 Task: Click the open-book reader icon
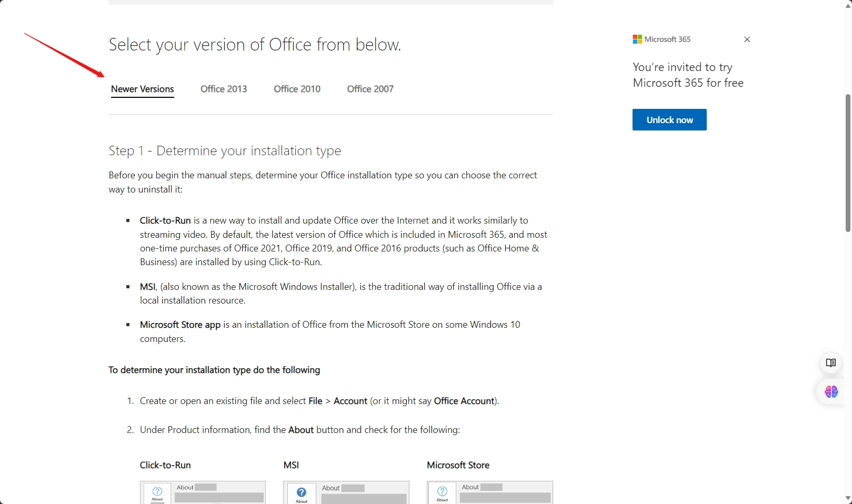(831, 363)
